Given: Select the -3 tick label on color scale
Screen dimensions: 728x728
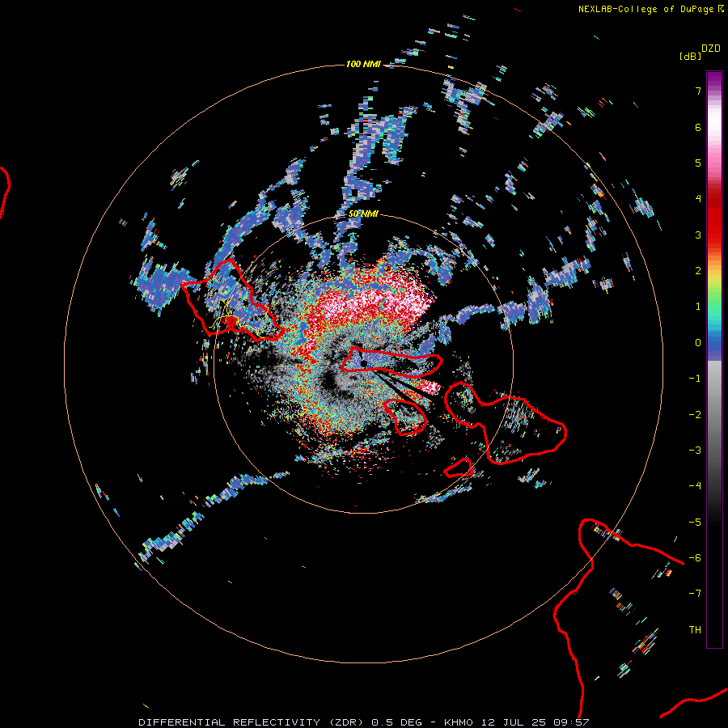Looking at the screenshot, I should (x=695, y=451).
